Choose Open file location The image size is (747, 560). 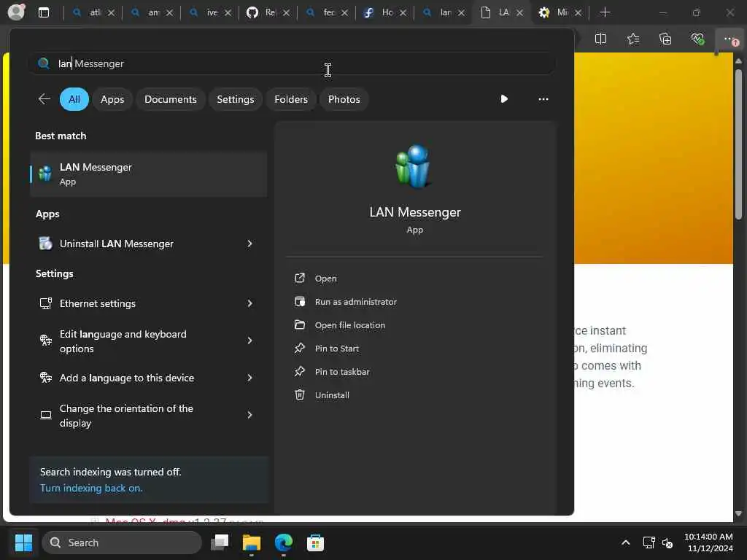[x=349, y=325]
